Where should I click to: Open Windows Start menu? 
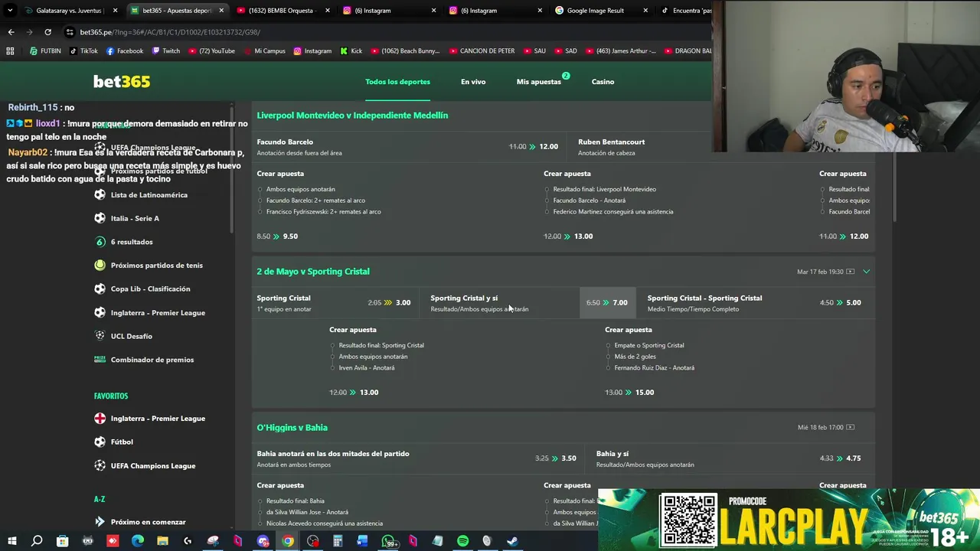click(11, 541)
